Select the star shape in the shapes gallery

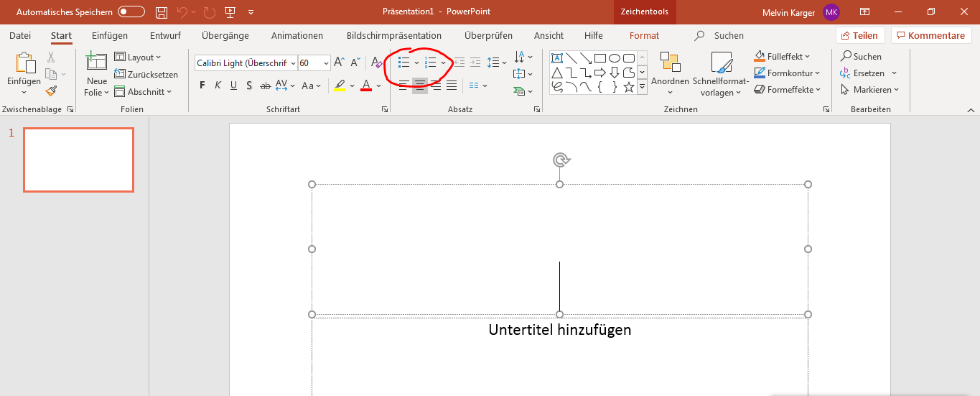tap(629, 87)
